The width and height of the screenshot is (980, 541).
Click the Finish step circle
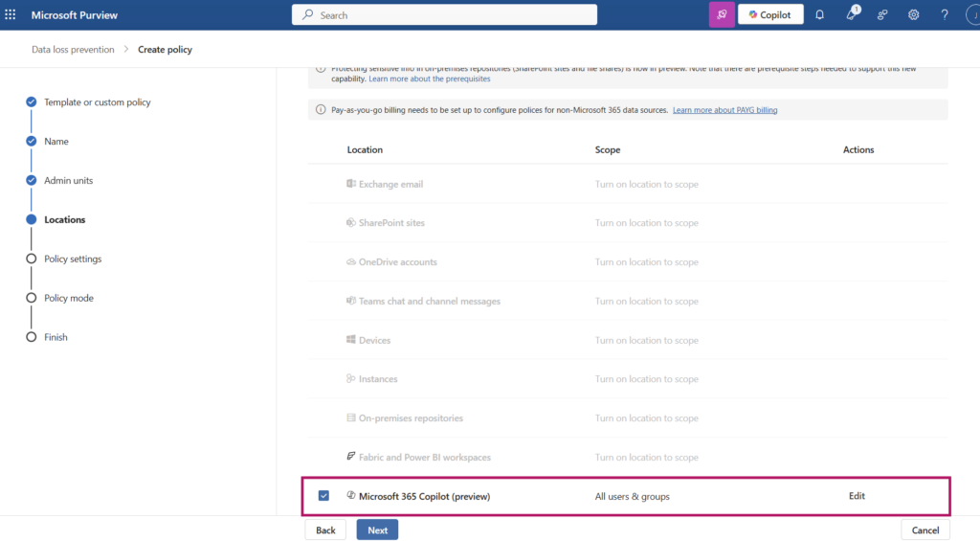[x=32, y=337]
